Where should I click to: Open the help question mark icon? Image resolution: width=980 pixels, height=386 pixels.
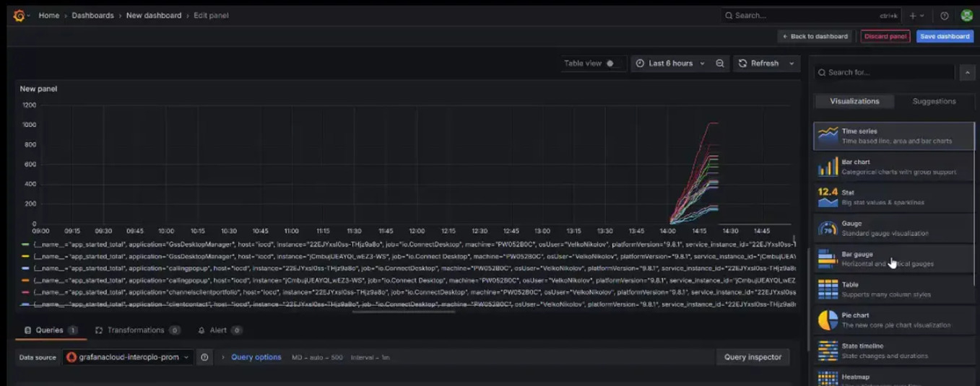(x=945, y=15)
